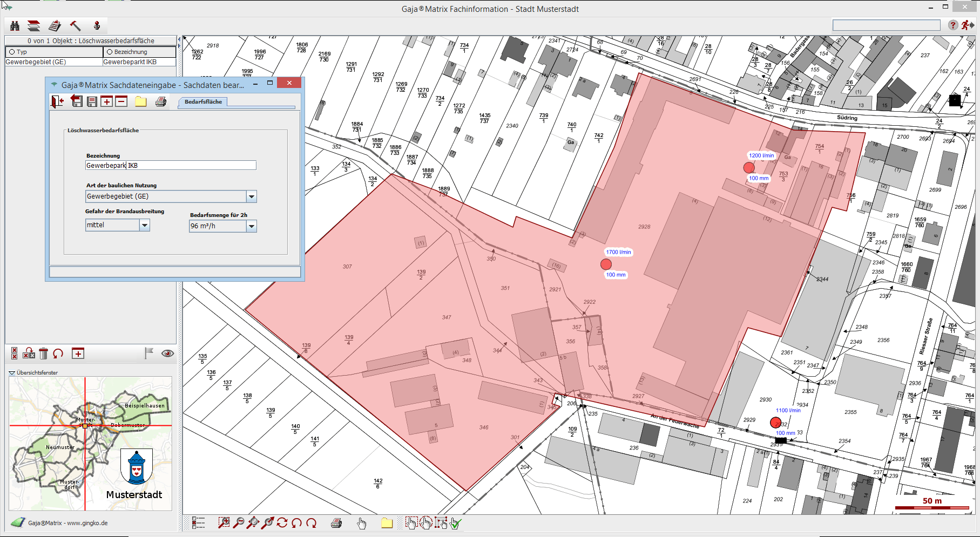
Task: Collapse the Übersichtsfenster panel
Action: tap(12, 372)
